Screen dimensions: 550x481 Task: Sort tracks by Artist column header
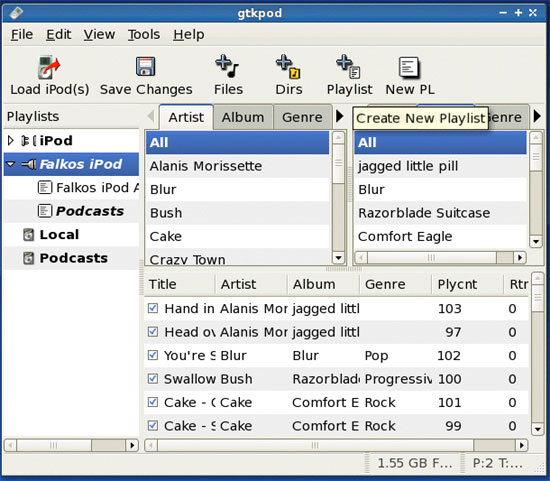251,284
